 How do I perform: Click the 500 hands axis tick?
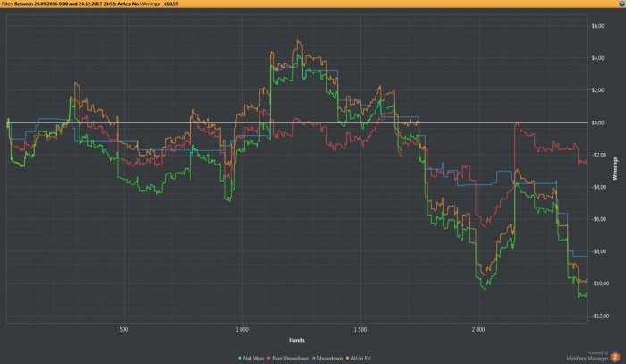tap(123, 330)
